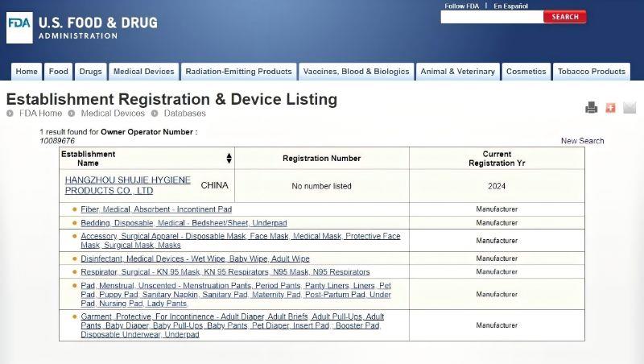The height and width of the screenshot is (364, 644).
Task: Click the red SEARCH button
Action: point(565,17)
